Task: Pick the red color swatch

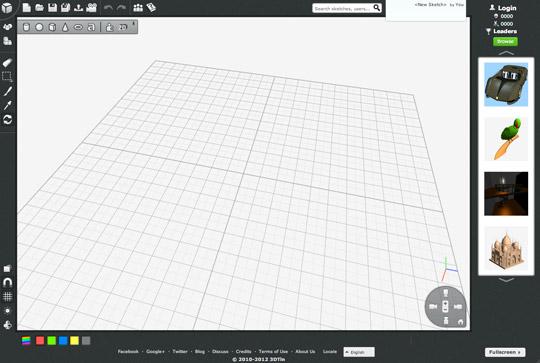Action: point(40,341)
